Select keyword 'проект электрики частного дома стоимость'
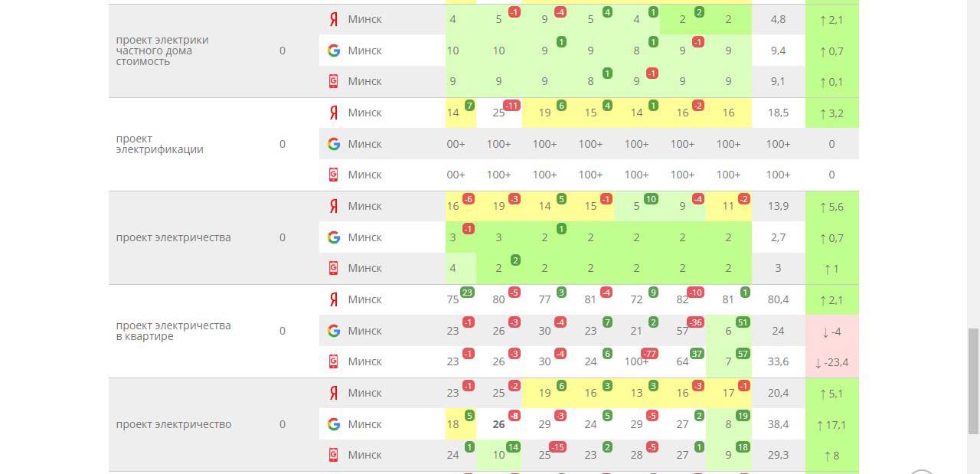The image size is (980, 474). click(x=162, y=51)
